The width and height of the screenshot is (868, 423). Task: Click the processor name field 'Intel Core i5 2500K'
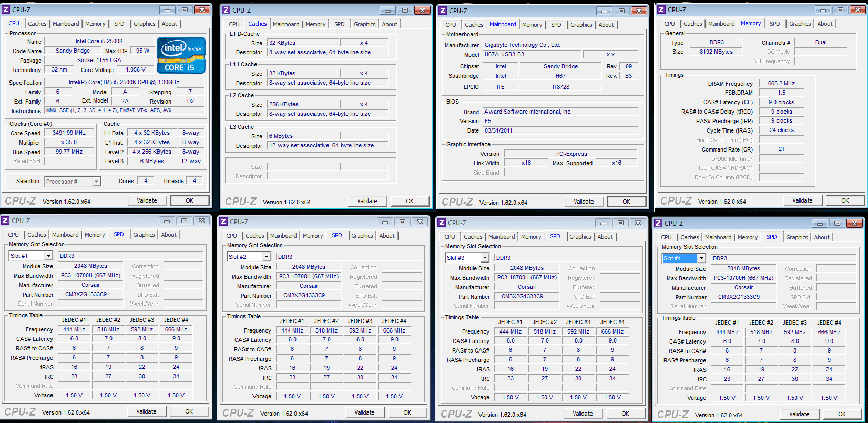[99, 41]
